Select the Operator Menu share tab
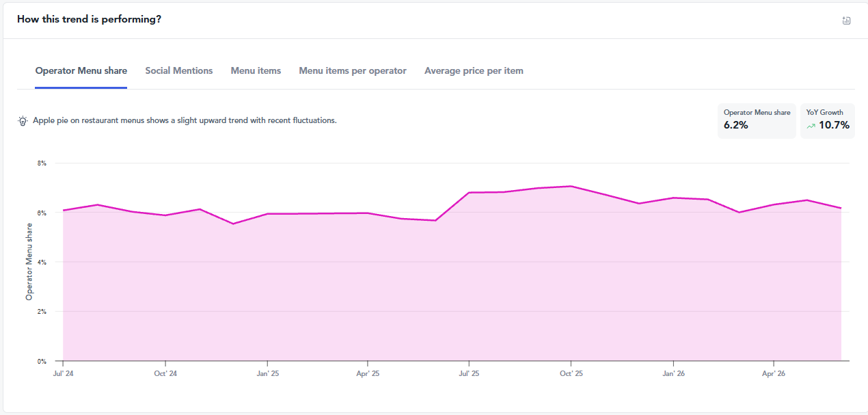 [81, 70]
